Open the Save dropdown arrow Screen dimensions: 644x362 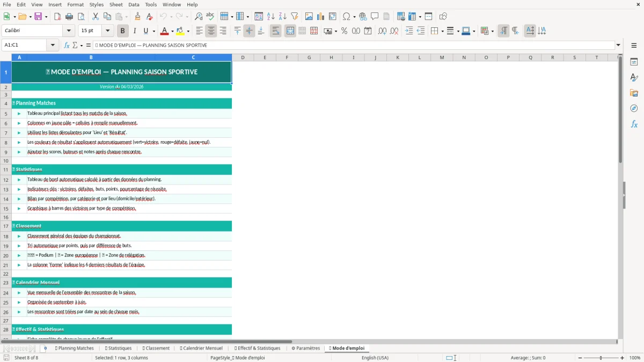pyautogui.click(x=46, y=17)
